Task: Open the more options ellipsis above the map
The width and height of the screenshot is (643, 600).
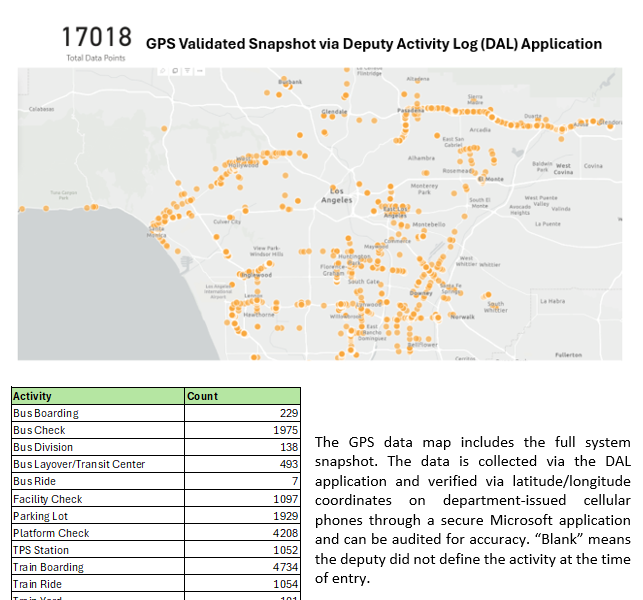Action: [200, 71]
